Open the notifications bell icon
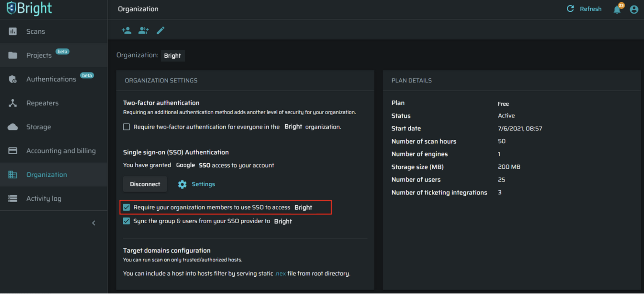Screen dimensions: 644x294 (x=617, y=9)
